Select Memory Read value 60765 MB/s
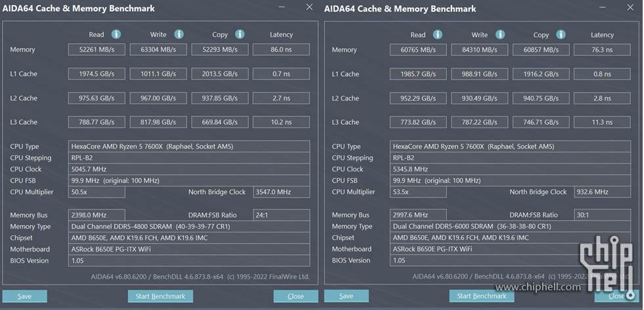Viewport: 644px width, 310px height. (x=418, y=50)
